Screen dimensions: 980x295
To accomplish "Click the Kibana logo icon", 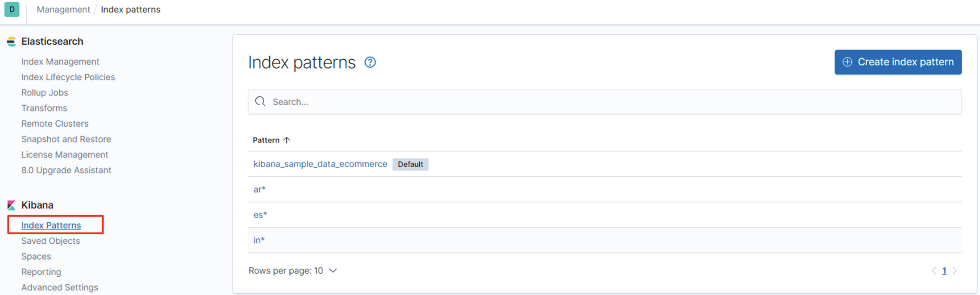I will pos(11,205).
